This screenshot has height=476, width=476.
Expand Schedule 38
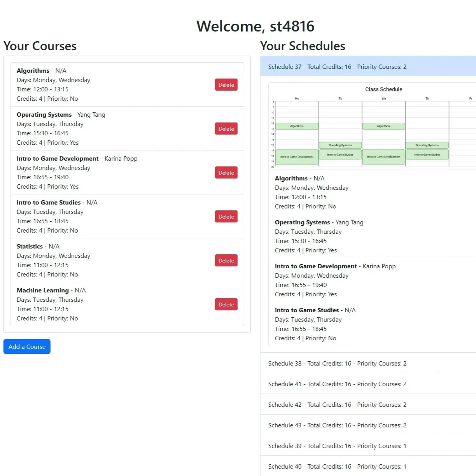337,364
